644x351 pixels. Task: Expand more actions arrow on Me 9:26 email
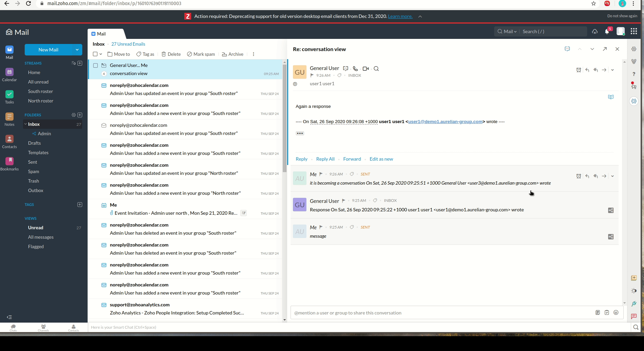(613, 176)
